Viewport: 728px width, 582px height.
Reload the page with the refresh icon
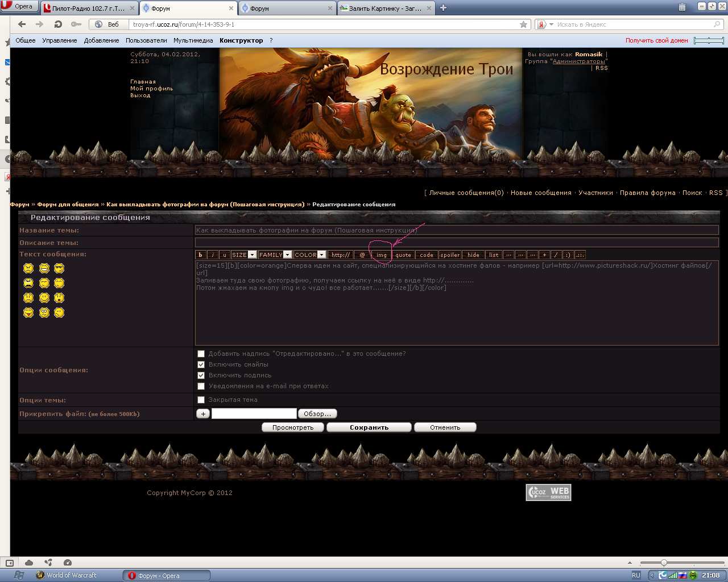click(x=57, y=24)
